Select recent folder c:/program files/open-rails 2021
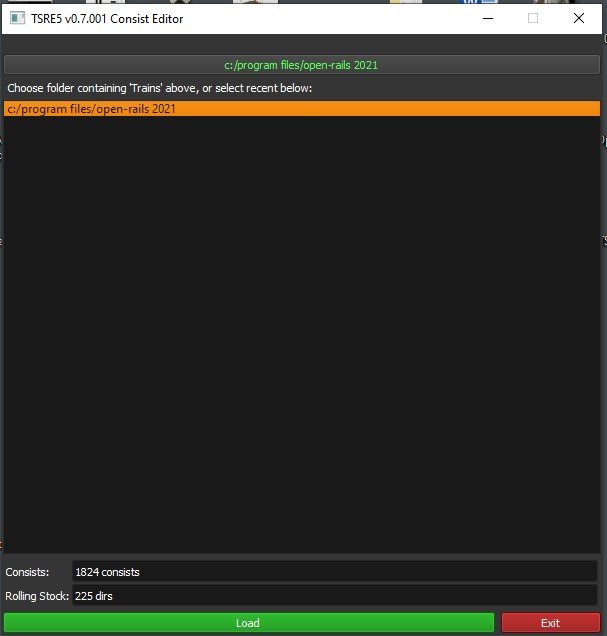Image resolution: width=607 pixels, height=636 pixels. pyautogui.click(x=91, y=109)
